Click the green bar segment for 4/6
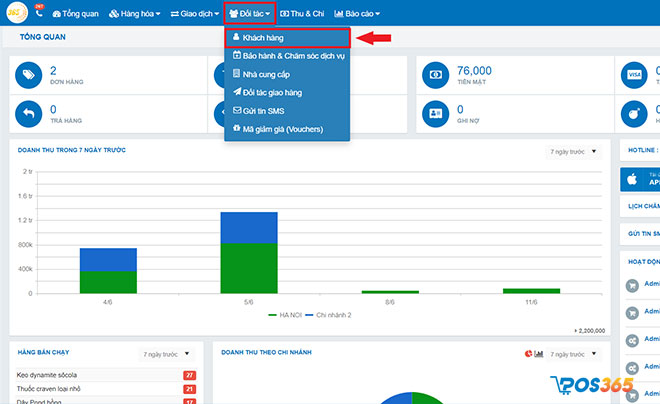The height and width of the screenshot is (404, 660). tap(108, 282)
